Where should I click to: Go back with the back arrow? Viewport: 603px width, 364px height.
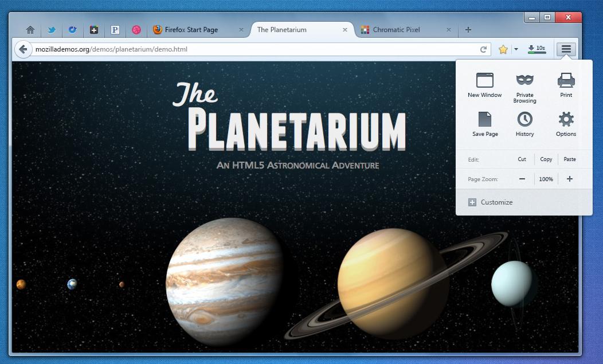(x=23, y=49)
